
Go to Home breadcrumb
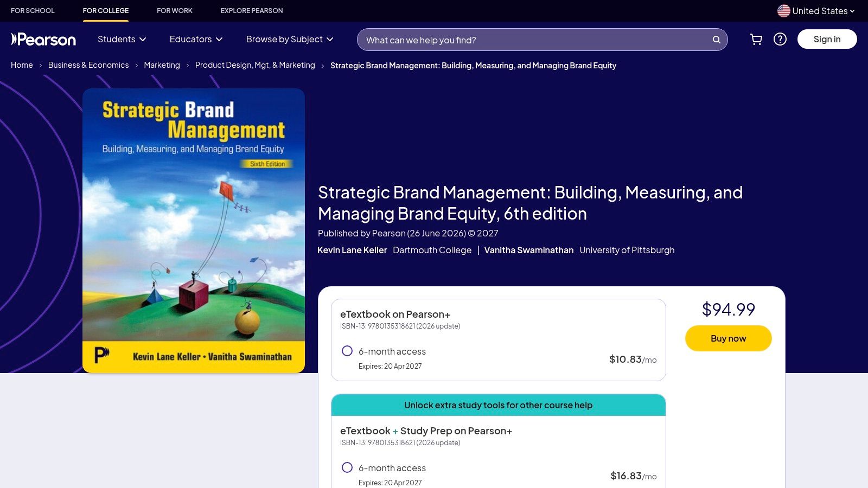click(x=22, y=65)
